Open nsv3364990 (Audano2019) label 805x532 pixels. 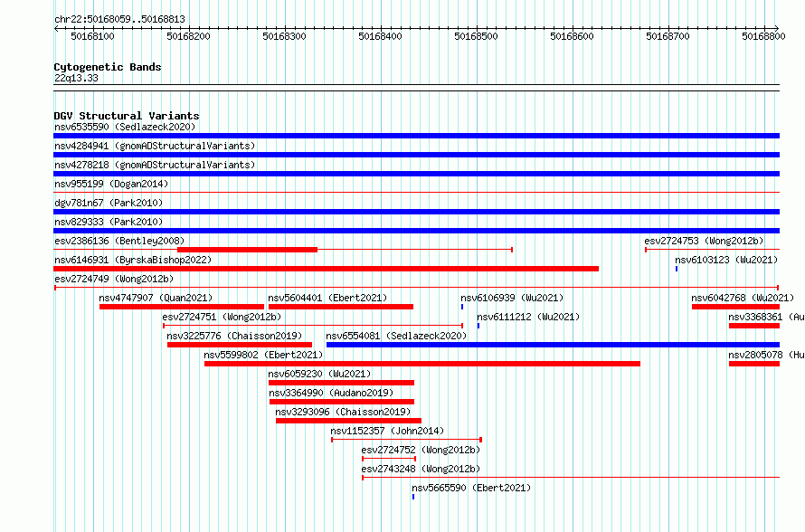coord(331,393)
